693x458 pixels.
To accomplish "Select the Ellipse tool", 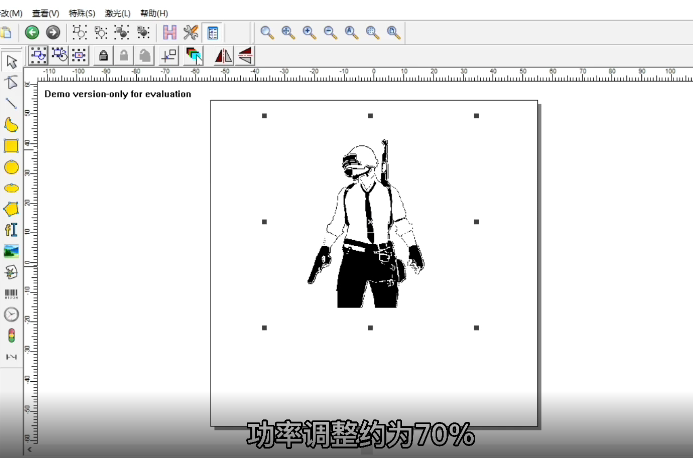I will click(x=11, y=188).
